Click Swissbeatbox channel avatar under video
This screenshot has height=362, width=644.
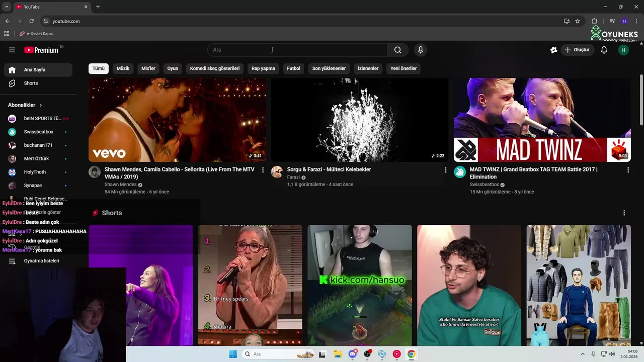(460, 172)
